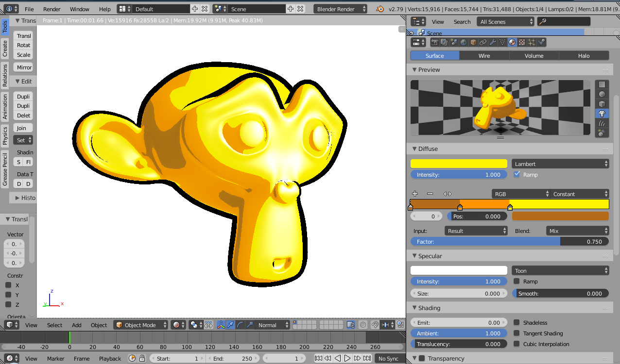This screenshot has width=620, height=364.
Task: Click the No Sync button
Action: point(389,358)
